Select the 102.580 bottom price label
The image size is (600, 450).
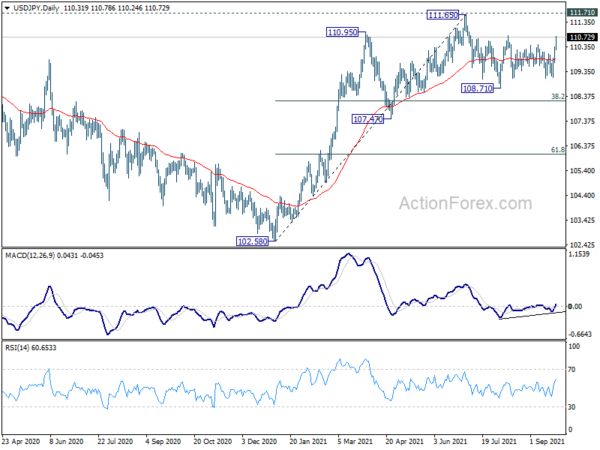[253, 241]
